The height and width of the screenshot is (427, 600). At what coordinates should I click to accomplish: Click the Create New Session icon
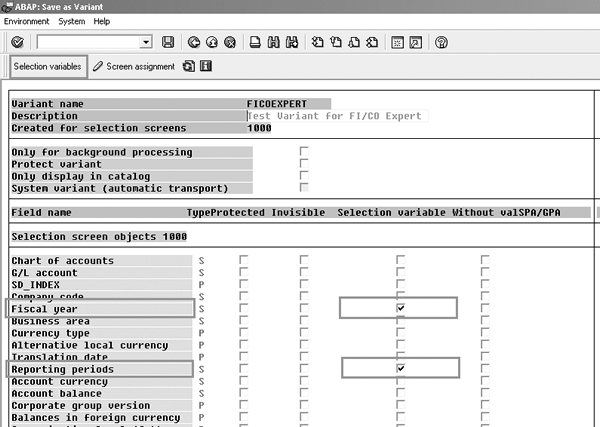point(398,42)
